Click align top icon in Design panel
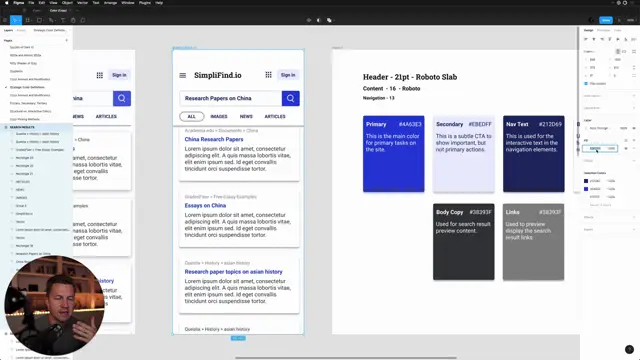 pos(610,39)
